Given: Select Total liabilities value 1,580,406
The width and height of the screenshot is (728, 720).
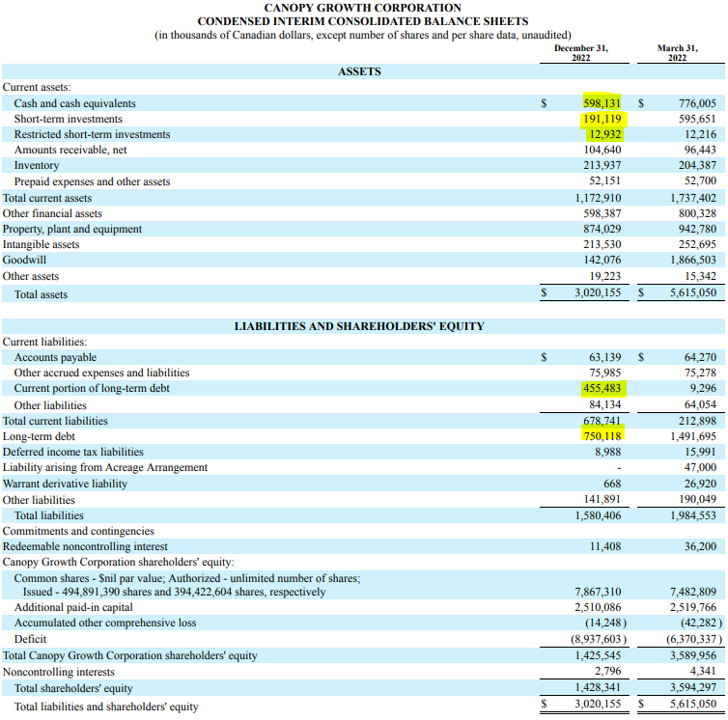Looking at the screenshot, I should click(x=598, y=515).
